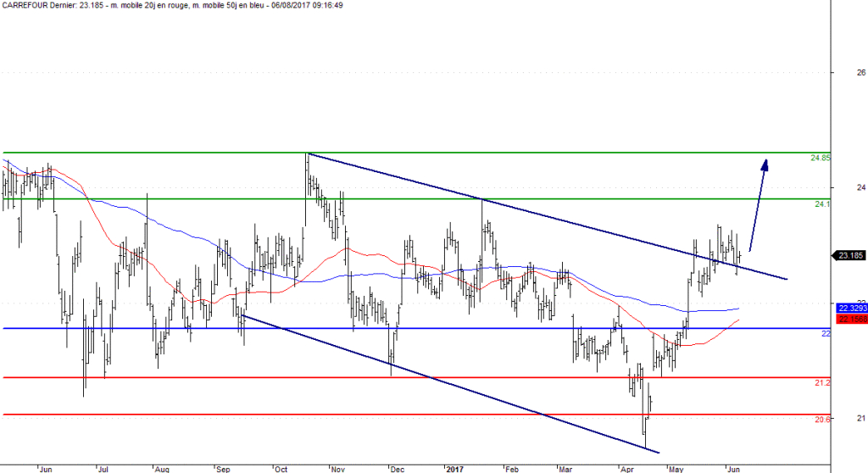This screenshot has height=473, width=868.
Task: Select the Nov month label on time axis
Action: tap(337, 469)
